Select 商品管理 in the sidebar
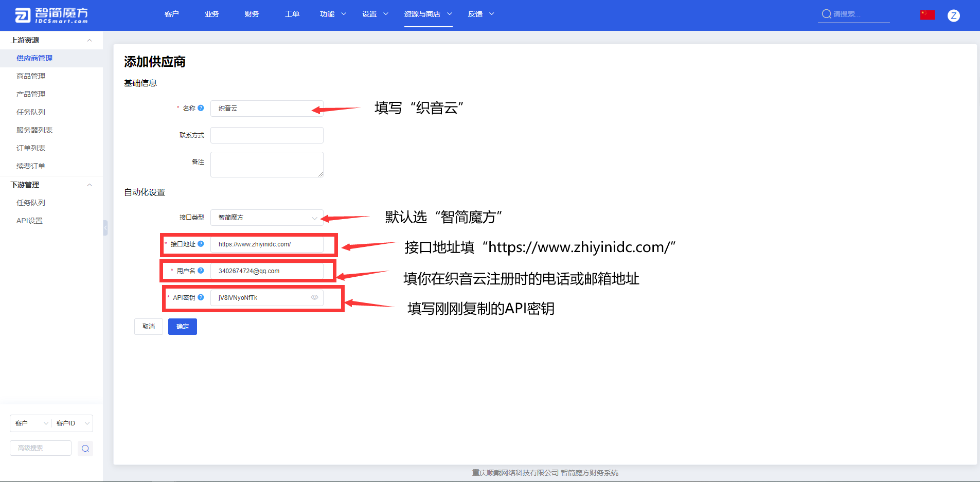The image size is (980, 482). tap(31, 76)
